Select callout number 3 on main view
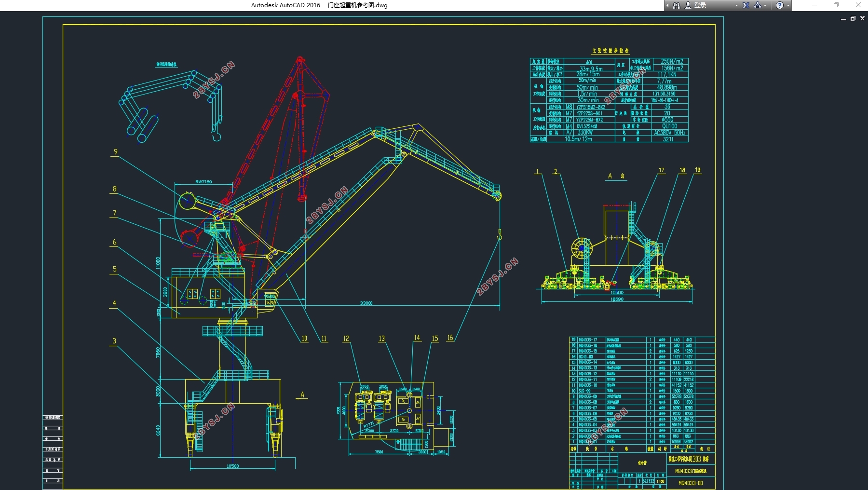The image size is (868, 490). point(114,341)
